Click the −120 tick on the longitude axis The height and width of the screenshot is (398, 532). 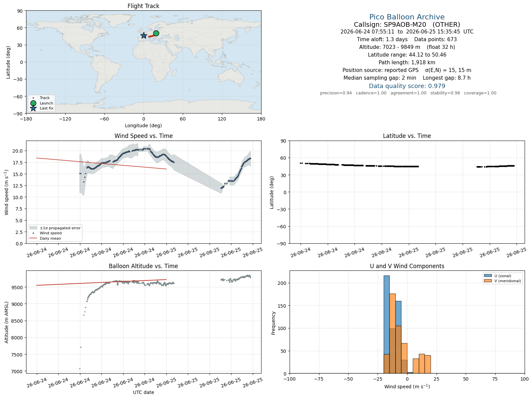[x=65, y=119]
